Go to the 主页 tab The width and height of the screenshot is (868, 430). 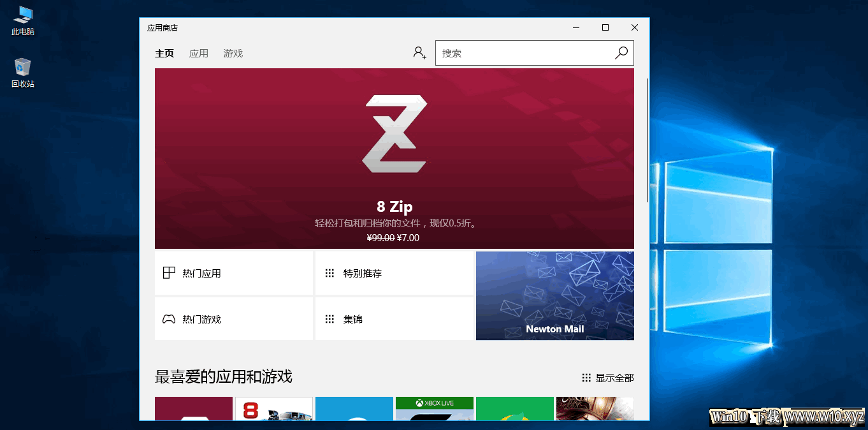164,54
